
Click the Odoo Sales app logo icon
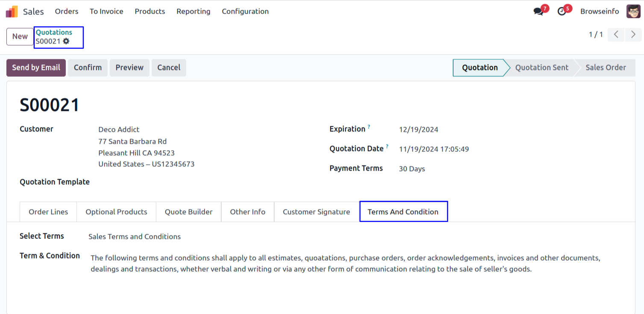pos(12,12)
